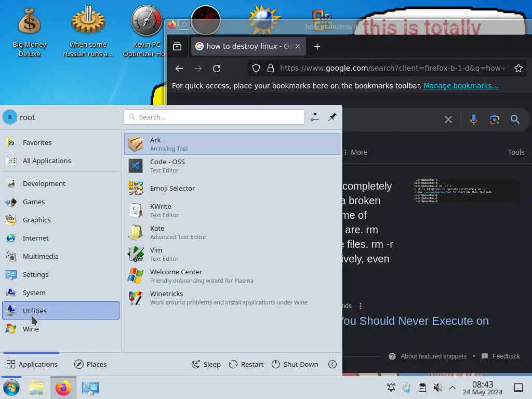This screenshot has width=532, height=399.
Task: Open Firefox View button
Action: (x=177, y=46)
